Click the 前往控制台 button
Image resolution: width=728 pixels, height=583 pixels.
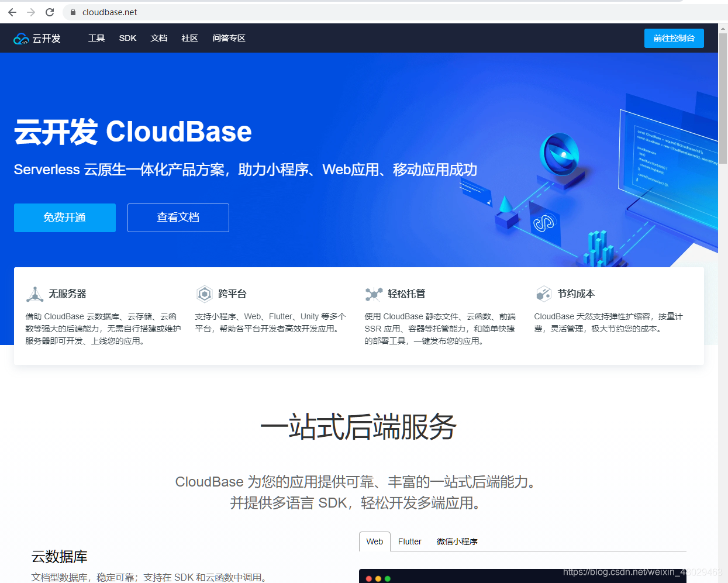click(x=674, y=38)
